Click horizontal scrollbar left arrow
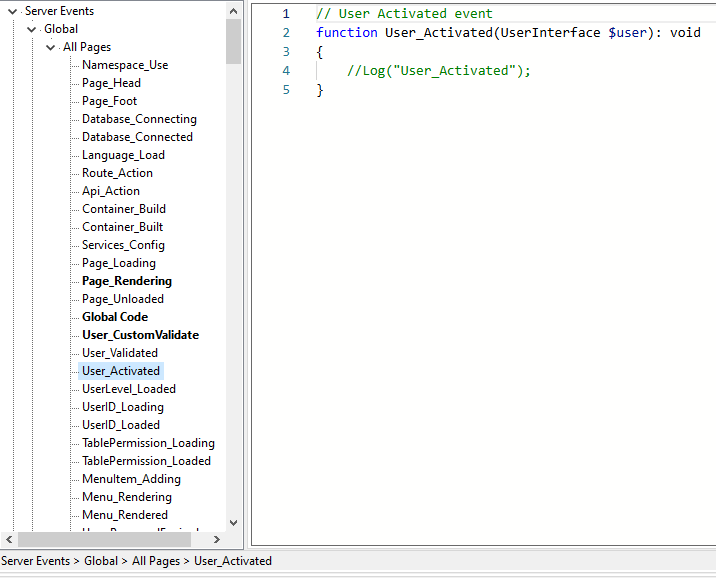 [x=9, y=540]
